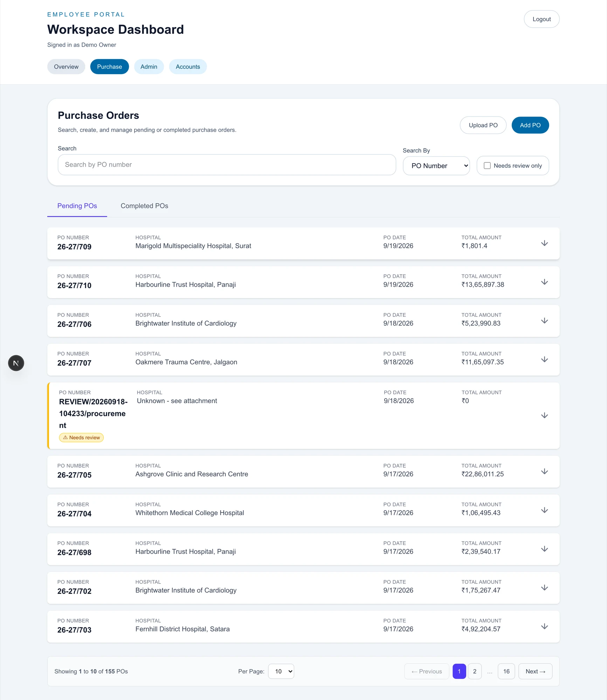607x700 pixels.
Task: Go to the Admin section
Action: [149, 66]
